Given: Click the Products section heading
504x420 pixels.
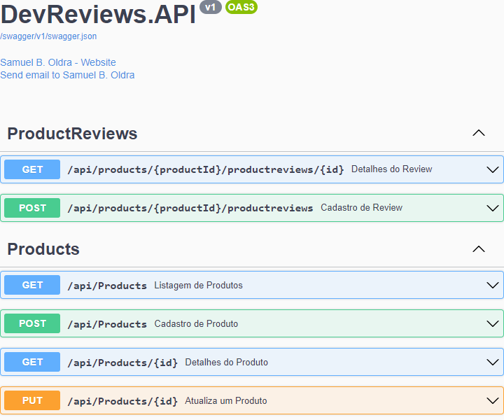Looking at the screenshot, I should coord(43,249).
